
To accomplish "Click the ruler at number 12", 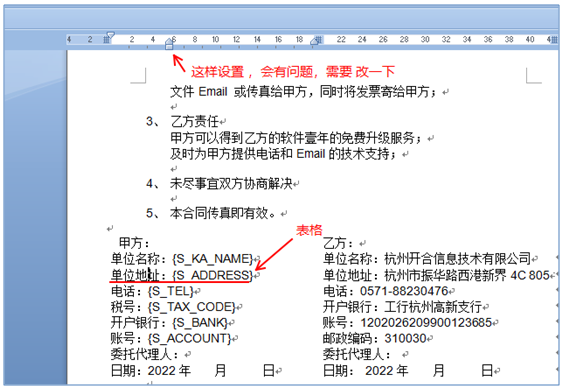I will click(236, 39).
